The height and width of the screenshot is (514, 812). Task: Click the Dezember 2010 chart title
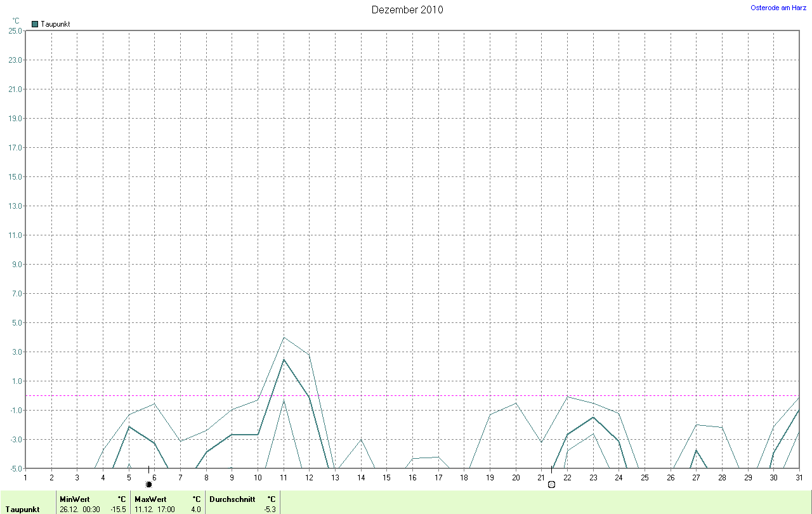407,10
